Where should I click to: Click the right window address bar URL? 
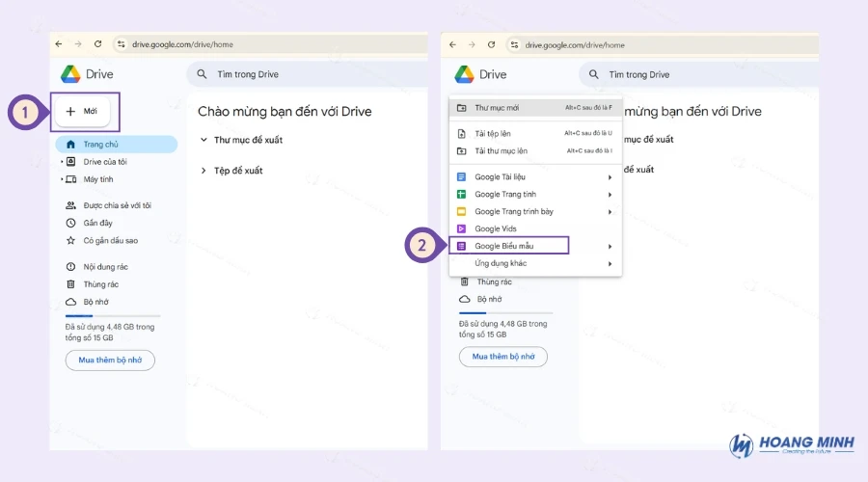click(x=575, y=45)
